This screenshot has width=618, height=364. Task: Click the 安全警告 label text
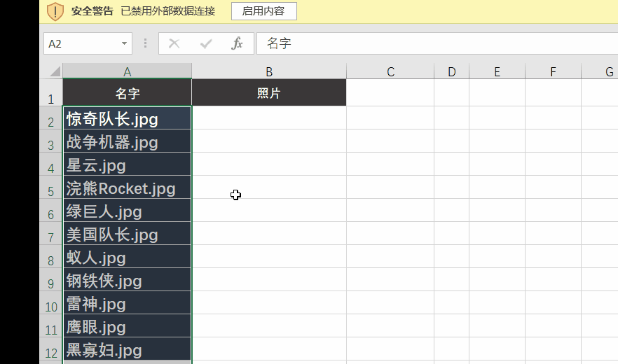92,11
